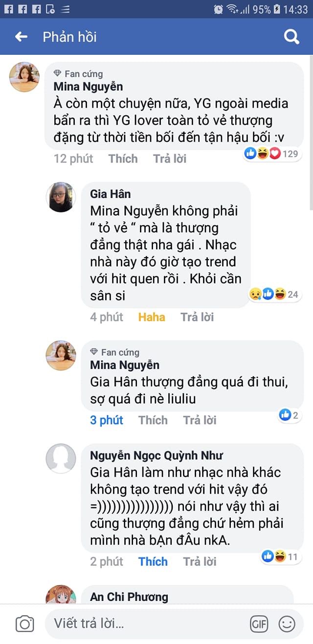Open Gia Hân's profile name link
Screen dimensions: 313x644
tap(110, 194)
